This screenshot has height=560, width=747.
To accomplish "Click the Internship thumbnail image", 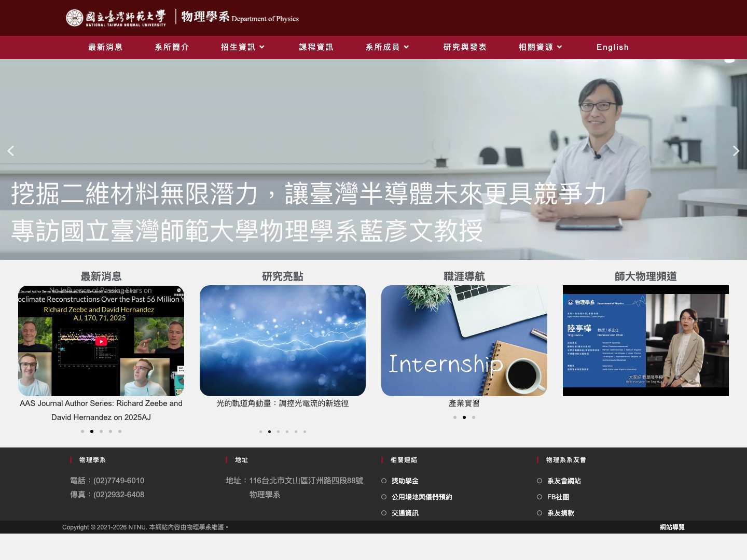I will [464, 341].
